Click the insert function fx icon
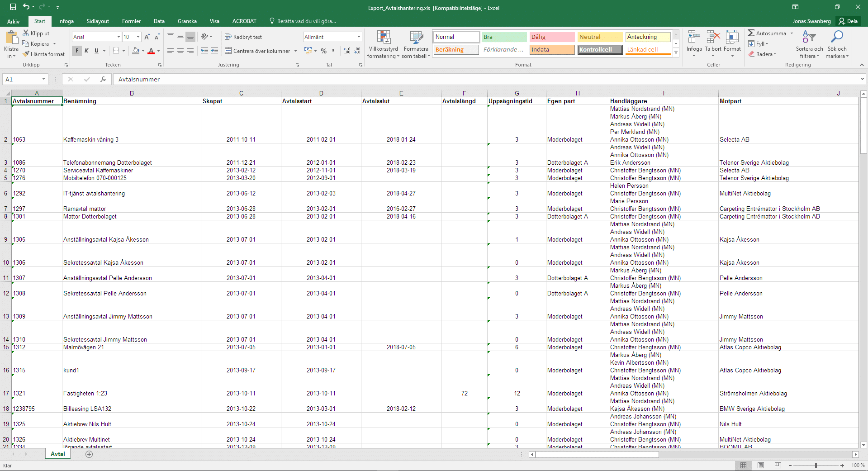Image resolution: width=868 pixels, height=471 pixels. (103, 79)
